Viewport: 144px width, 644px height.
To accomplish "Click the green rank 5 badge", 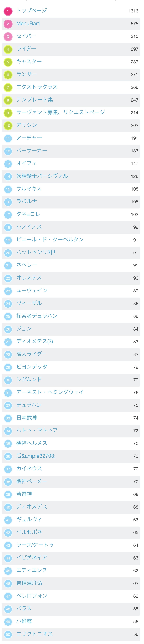I will pyautogui.click(x=8, y=62).
